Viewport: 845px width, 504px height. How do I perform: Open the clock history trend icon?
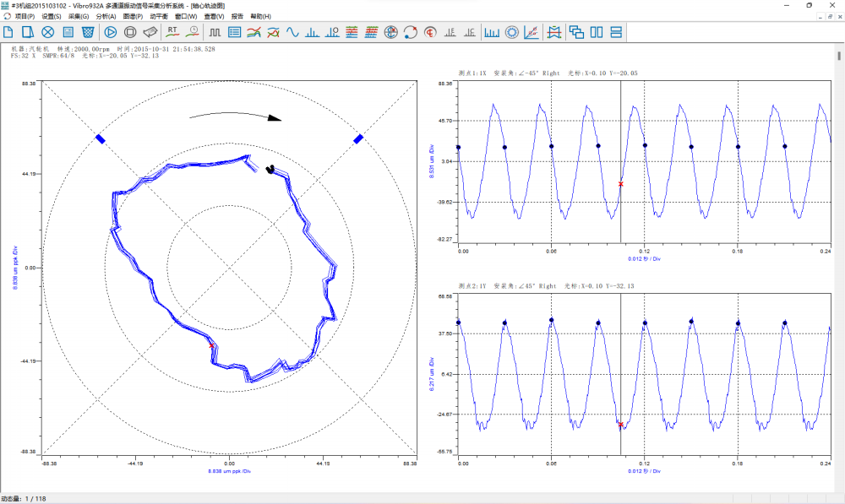pyautogui.click(x=193, y=32)
